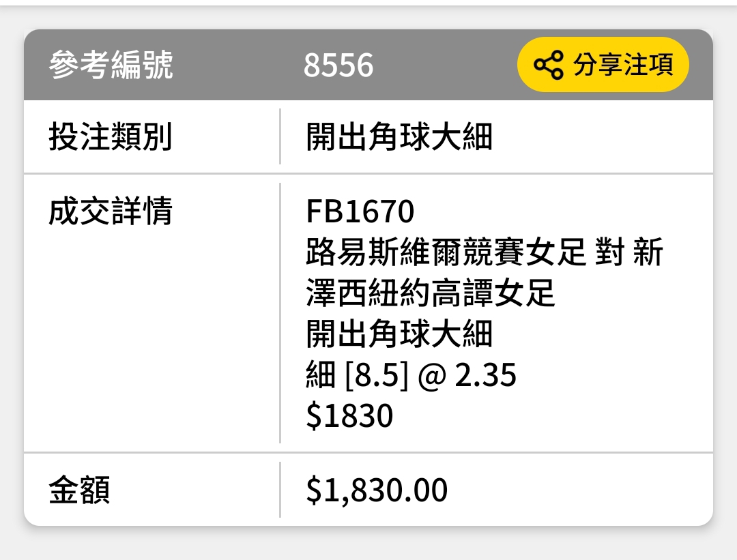This screenshot has height=560, width=737.
Task: Select the reference number 8556
Action: click(338, 65)
